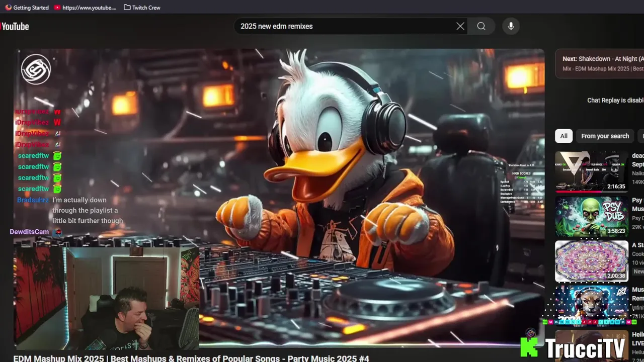The height and width of the screenshot is (362, 644).
Task: Click Bradsuhrz username in chat overlay
Action: tap(33, 200)
